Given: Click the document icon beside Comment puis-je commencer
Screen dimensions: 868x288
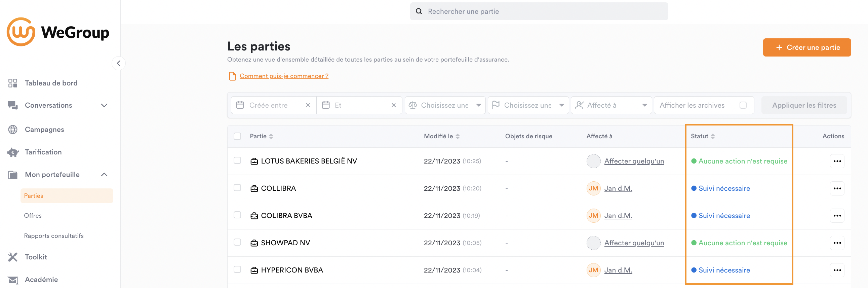Looking at the screenshot, I should click(x=232, y=76).
